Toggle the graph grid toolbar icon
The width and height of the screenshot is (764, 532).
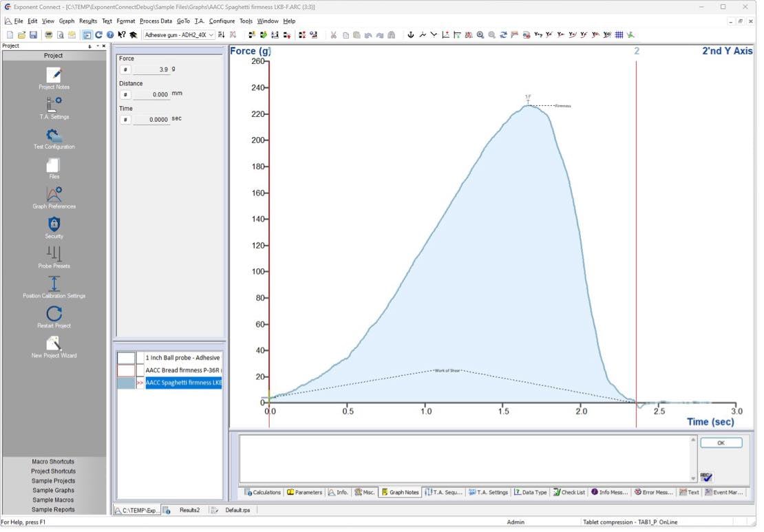[x=618, y=34]
